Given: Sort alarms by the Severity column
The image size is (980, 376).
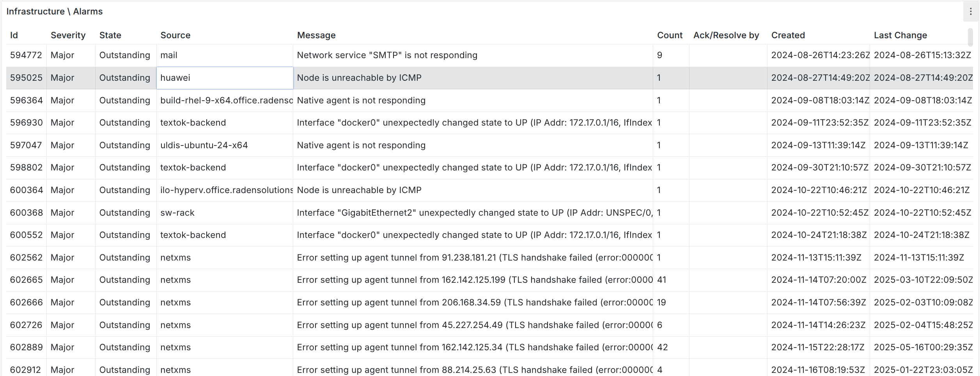Looking at the screenshot, I should 68,35.
